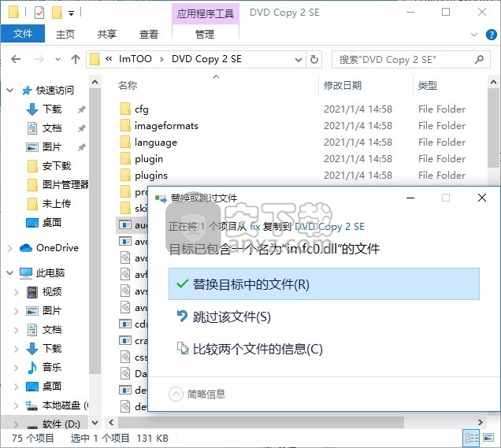Sort by 名称 column header

[x=128, y=85]
